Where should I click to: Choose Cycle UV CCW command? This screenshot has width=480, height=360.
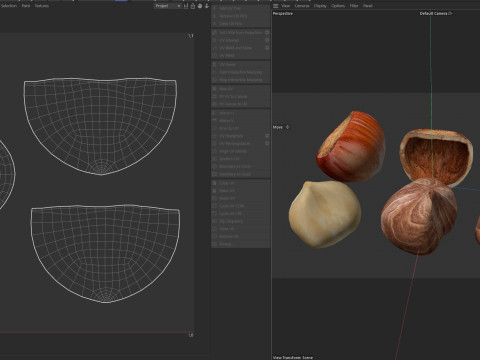[x=241, y=206]
